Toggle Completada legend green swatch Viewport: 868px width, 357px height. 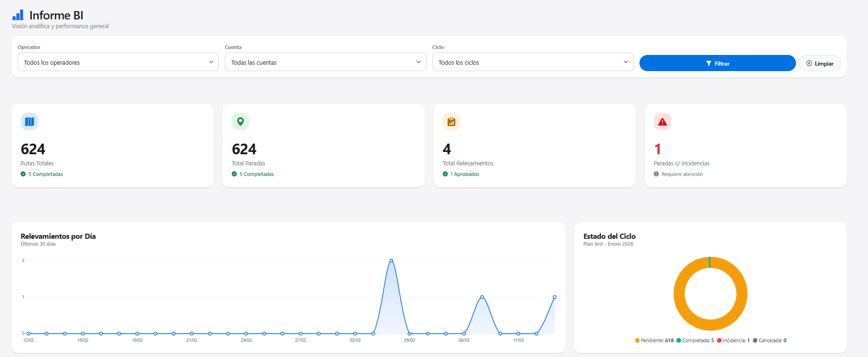click(x=679, y=340)
